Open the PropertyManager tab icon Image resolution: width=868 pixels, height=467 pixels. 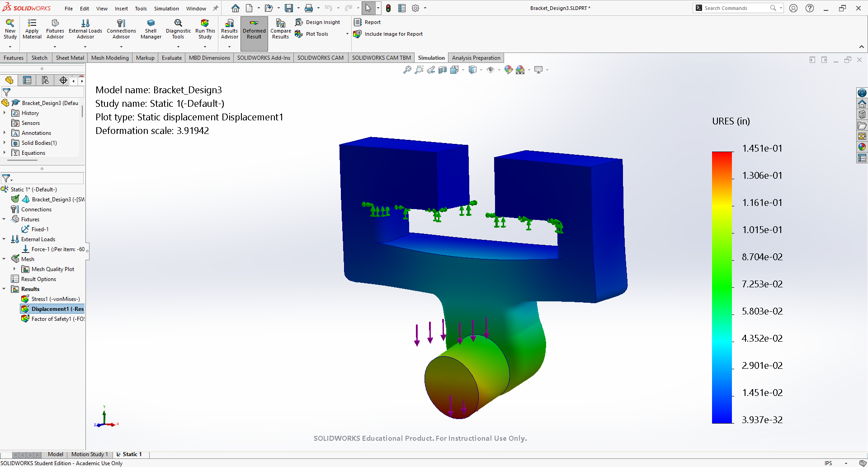click(x=27, y=81)
